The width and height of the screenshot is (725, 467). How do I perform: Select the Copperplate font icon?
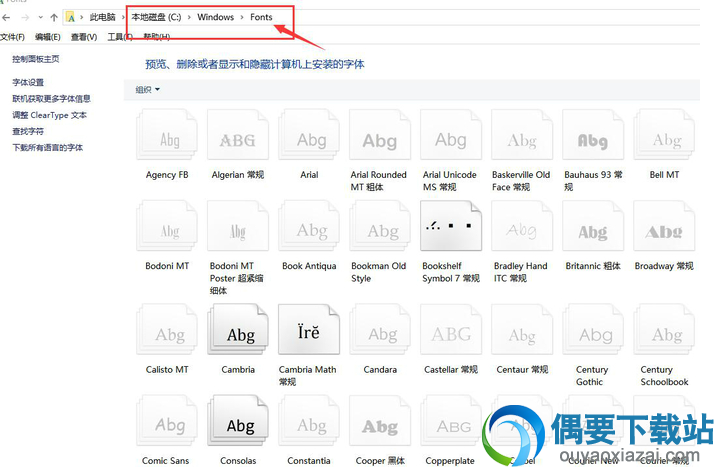click(451, 420)
